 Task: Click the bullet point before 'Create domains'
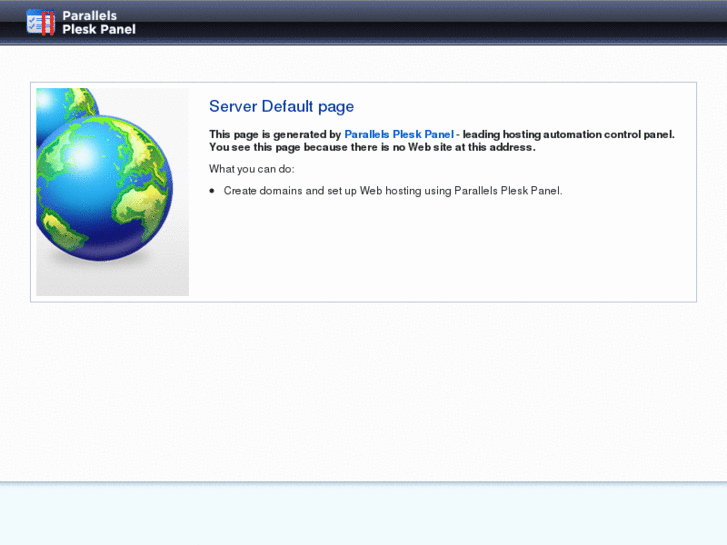pos(212,190)
